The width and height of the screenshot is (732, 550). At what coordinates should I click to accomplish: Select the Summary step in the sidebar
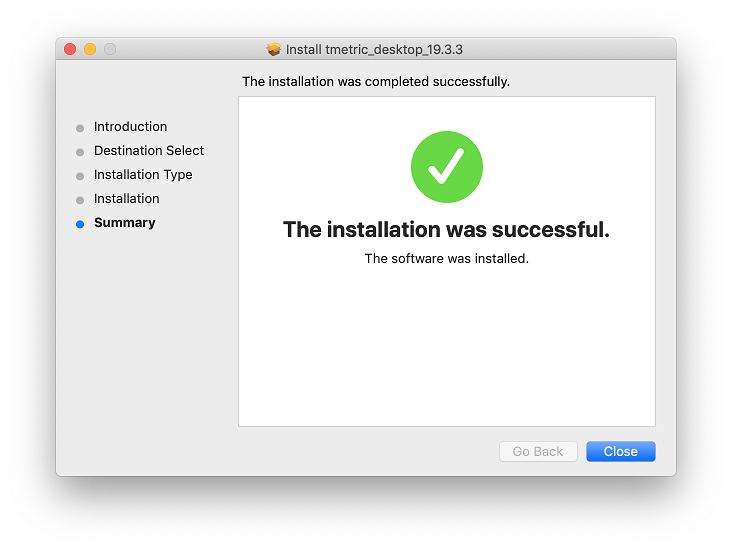125,223
